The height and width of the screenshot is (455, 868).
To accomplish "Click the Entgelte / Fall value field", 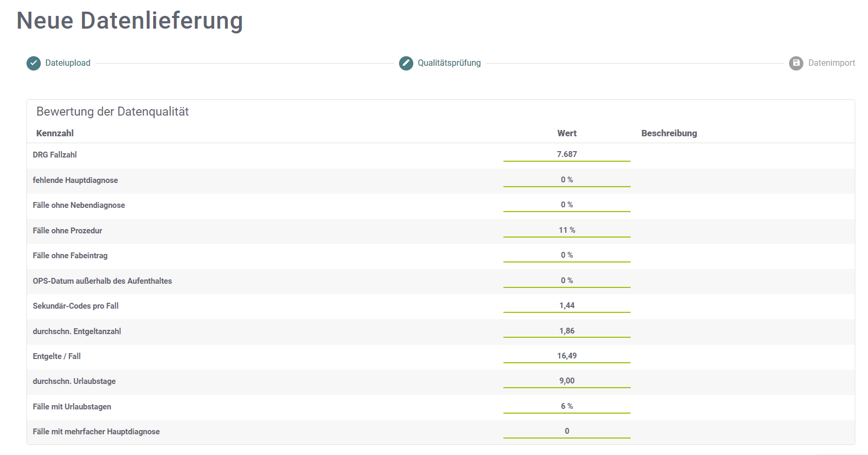I will click(x=566, y=356).
